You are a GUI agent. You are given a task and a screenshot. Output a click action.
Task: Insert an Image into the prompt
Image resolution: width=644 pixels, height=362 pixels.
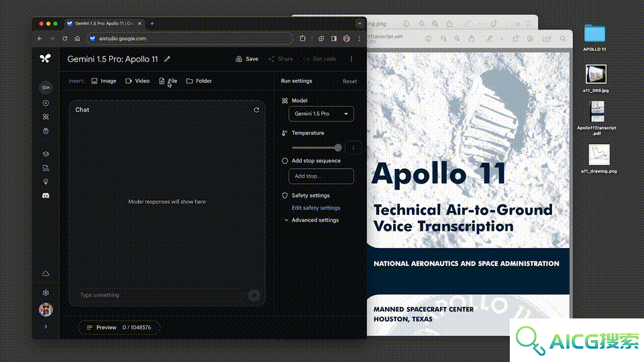(104, 81)
